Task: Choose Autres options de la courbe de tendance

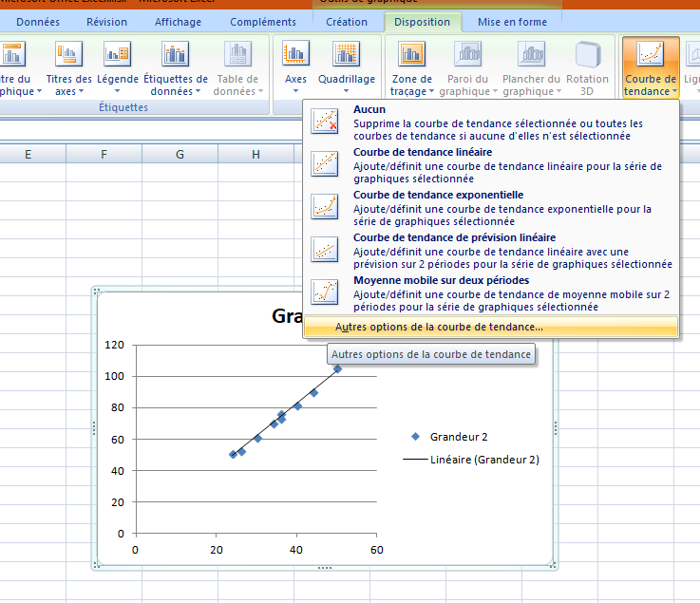Action: tap(491, 327)
